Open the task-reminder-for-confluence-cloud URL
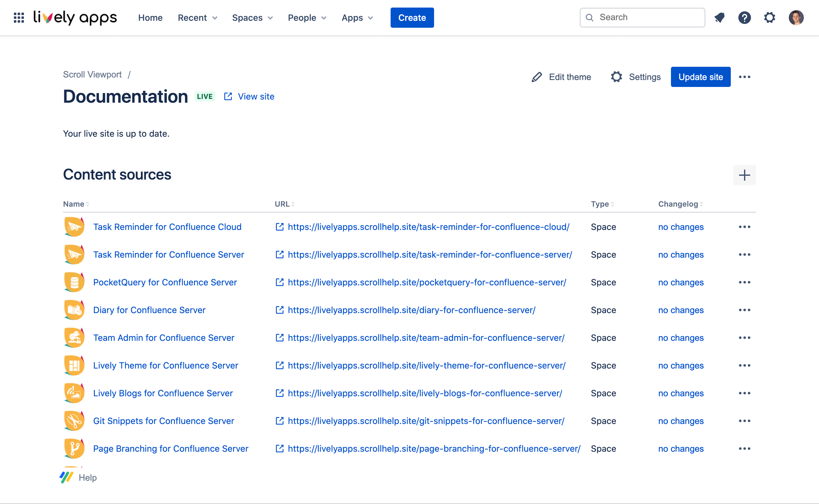Screen dimensions: 819x504 (x=428, y=227)
